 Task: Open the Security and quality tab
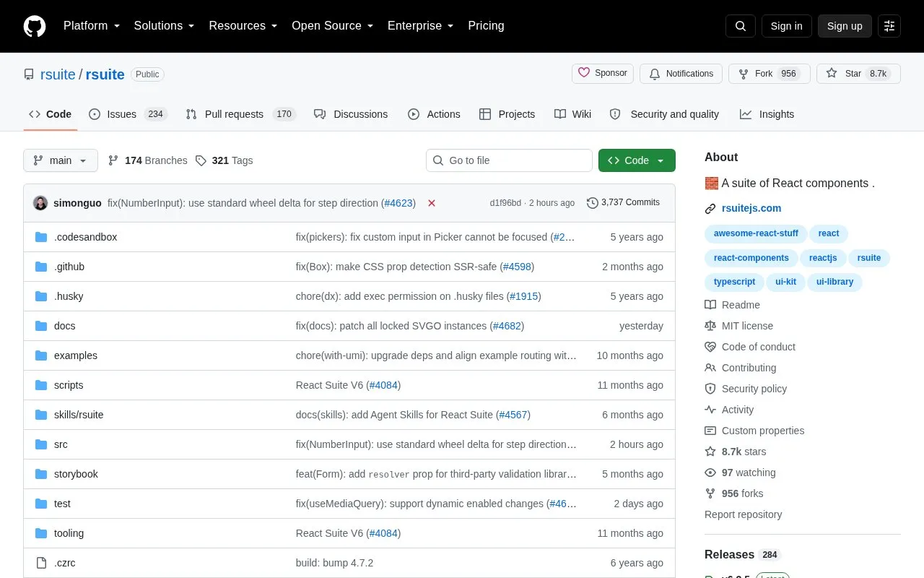664,114
